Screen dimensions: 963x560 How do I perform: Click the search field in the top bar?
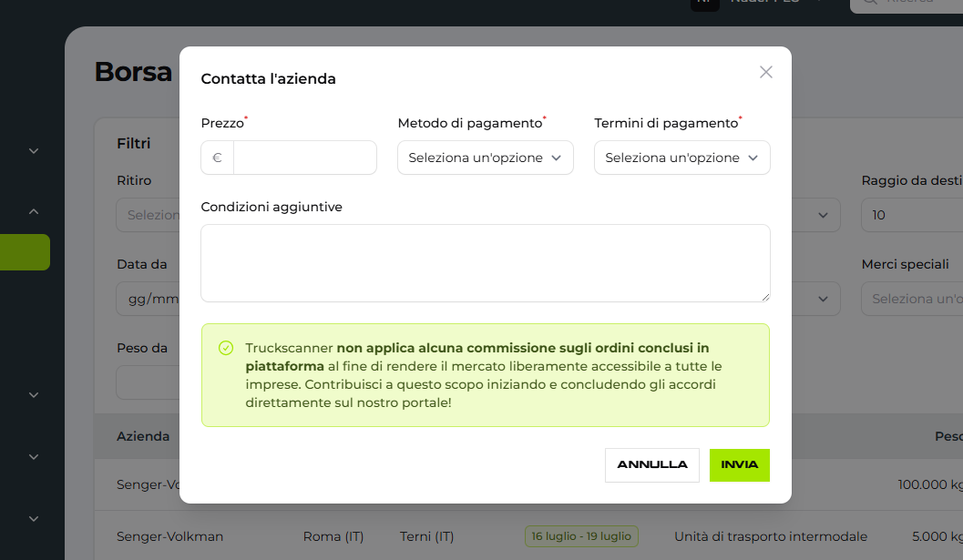point(907,5)
